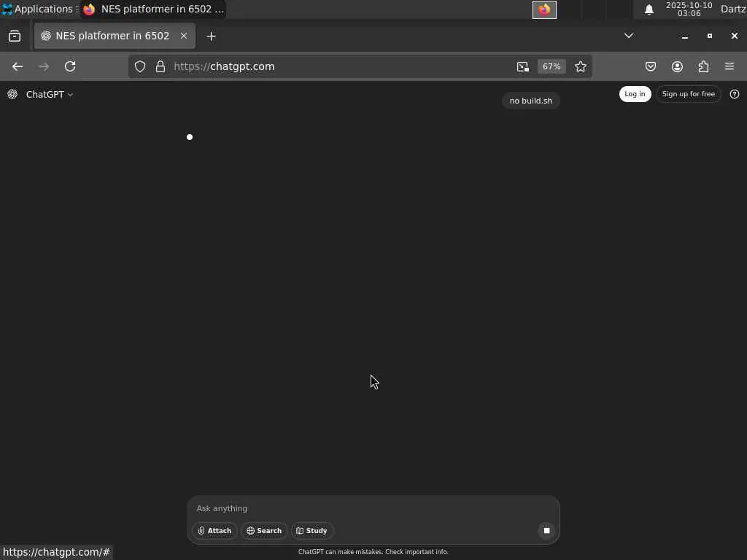Open a new browser tab

211,36
